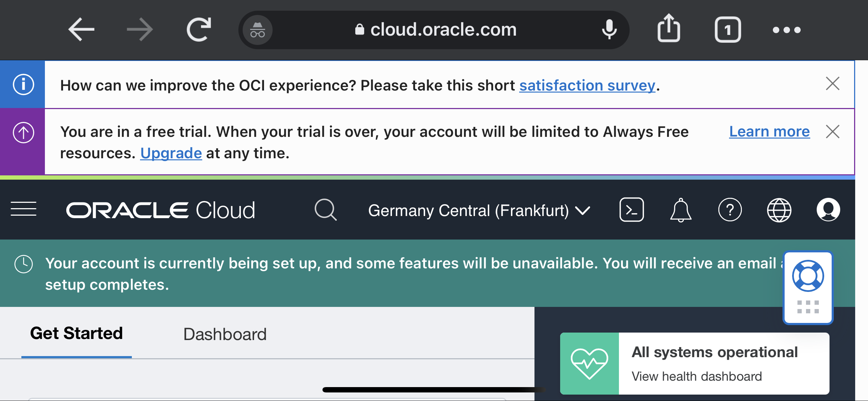868x401 pixels.
Task: Click the cloud.oracle.com address bar
Action: [443, 30]
